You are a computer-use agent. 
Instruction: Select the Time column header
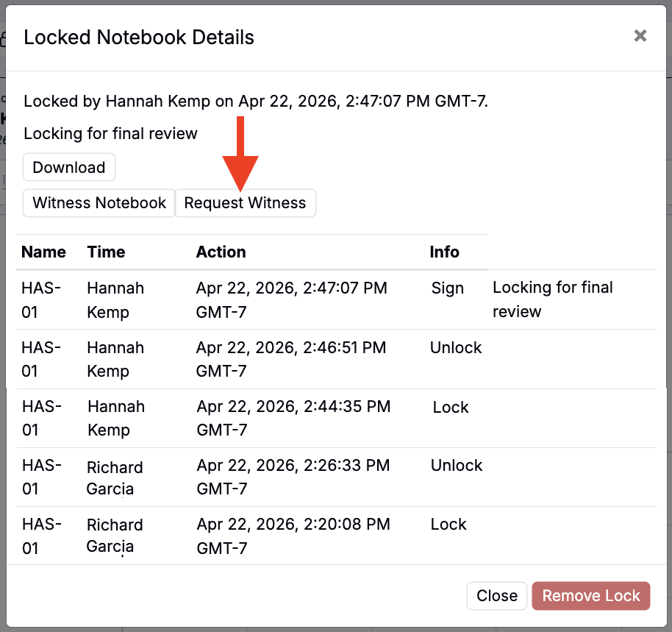point(106,252)
